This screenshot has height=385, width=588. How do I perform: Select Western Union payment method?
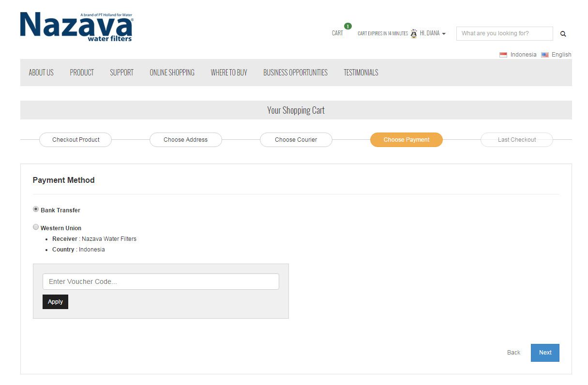tap(36, 227)
